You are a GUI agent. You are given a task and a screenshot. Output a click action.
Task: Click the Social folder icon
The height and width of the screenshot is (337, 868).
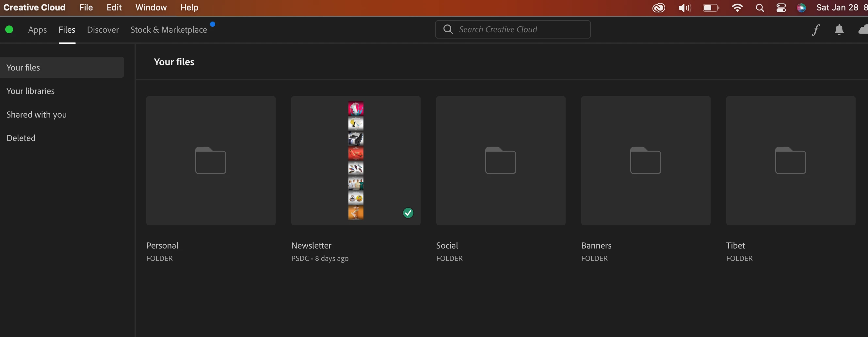pos(500,160)
